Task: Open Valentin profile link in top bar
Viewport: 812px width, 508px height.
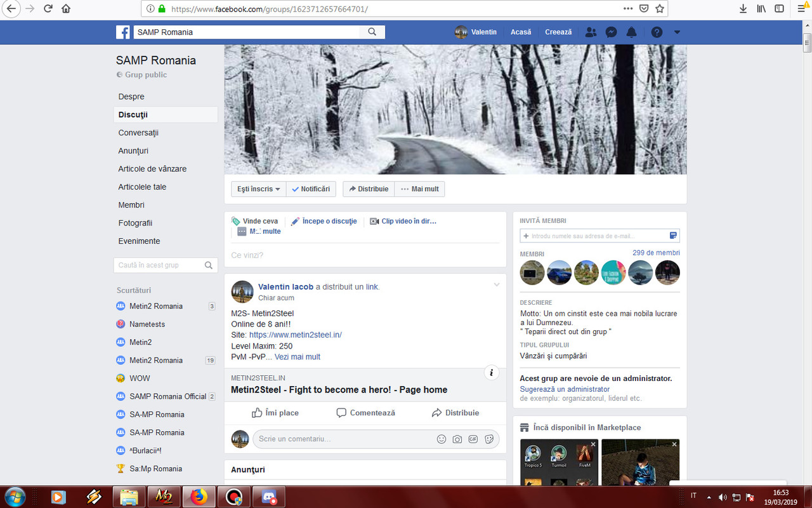Action: pos(476,32)
